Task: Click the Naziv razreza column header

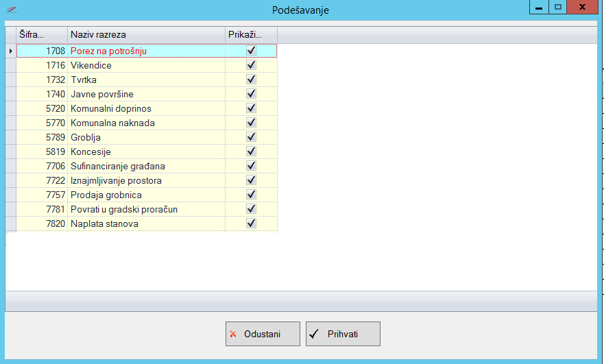Action: [146, 34]
